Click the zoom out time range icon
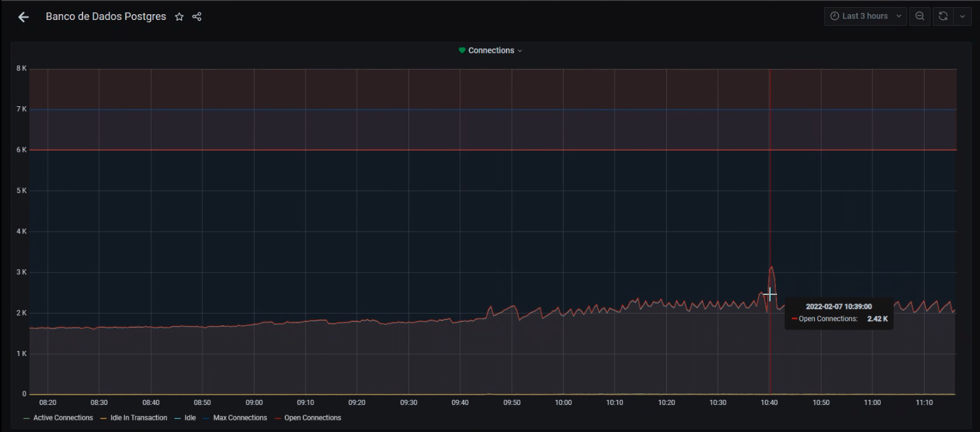This screenshot has width=980, height=432. coord(919,17)
